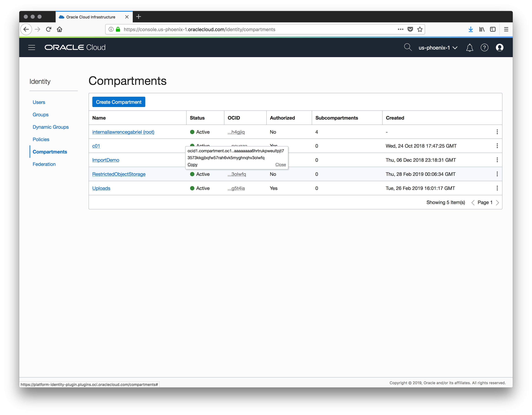The height and width of the screenshot is (415, 532).
Task: Open actions menu for RestrictedObjectStorage row
Action: coord(497,174)
